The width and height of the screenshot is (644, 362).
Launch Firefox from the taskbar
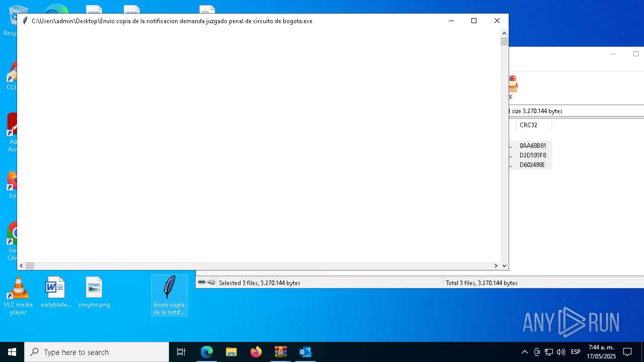[x=256, y=352]
